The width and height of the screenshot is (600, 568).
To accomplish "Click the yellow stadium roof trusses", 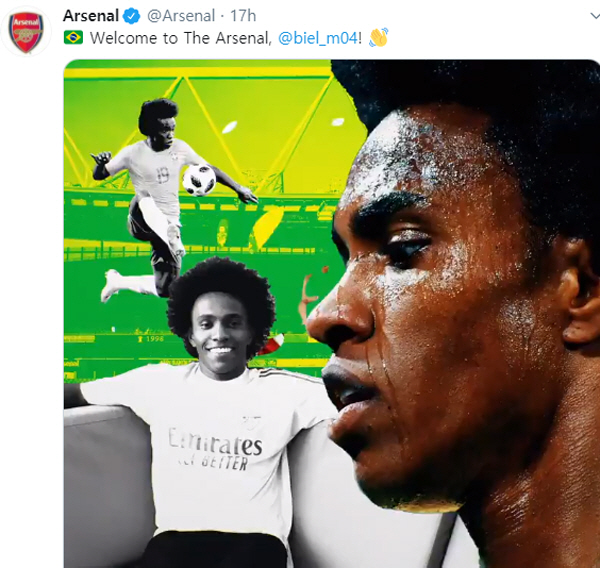I will tap(199, 130).
